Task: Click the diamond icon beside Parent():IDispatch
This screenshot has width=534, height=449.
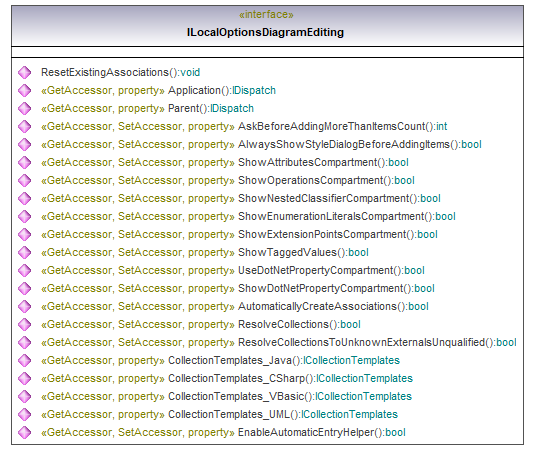Action: (25, 108)
